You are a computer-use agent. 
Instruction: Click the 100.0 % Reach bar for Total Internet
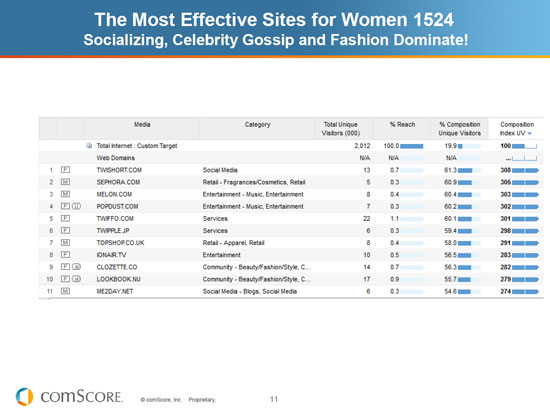click(x=411, y=146)
